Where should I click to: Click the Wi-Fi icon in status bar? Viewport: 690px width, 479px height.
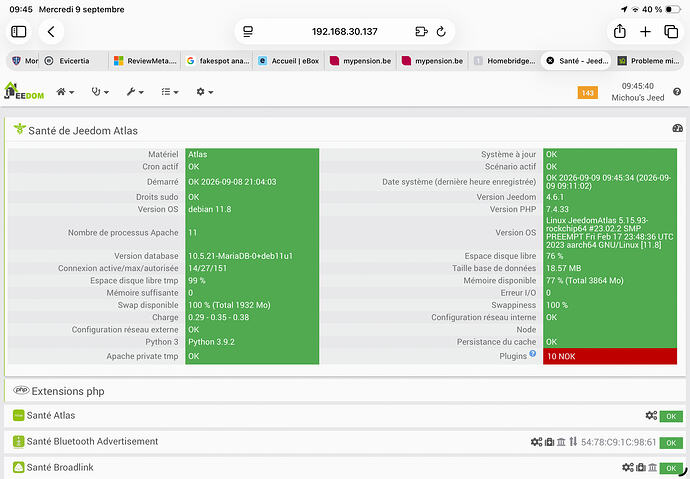(x=635, y=9)
